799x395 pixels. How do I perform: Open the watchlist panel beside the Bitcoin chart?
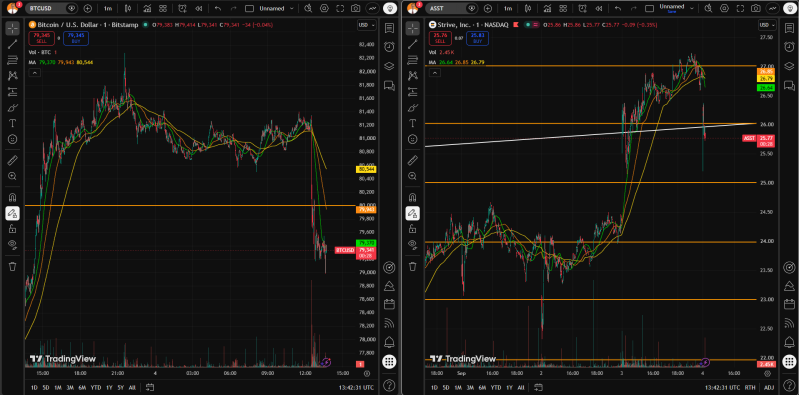click(x=389, y=28)
